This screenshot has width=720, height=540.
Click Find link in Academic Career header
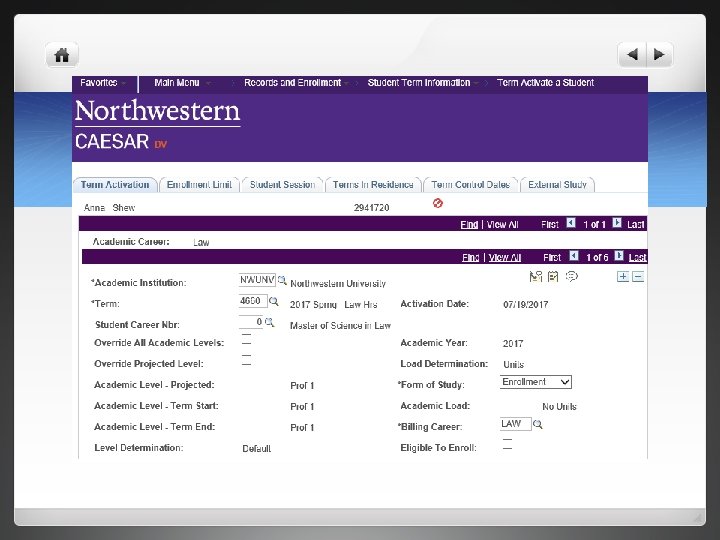point(469,225)
